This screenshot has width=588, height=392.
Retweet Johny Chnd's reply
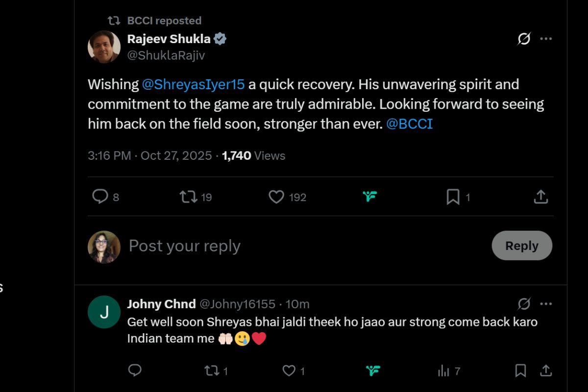tap(213, 371)
